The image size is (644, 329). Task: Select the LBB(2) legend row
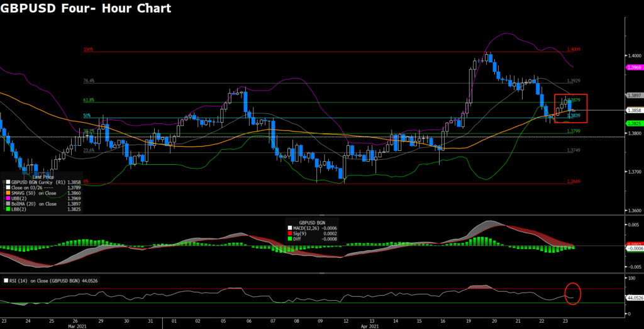point(43,209)
